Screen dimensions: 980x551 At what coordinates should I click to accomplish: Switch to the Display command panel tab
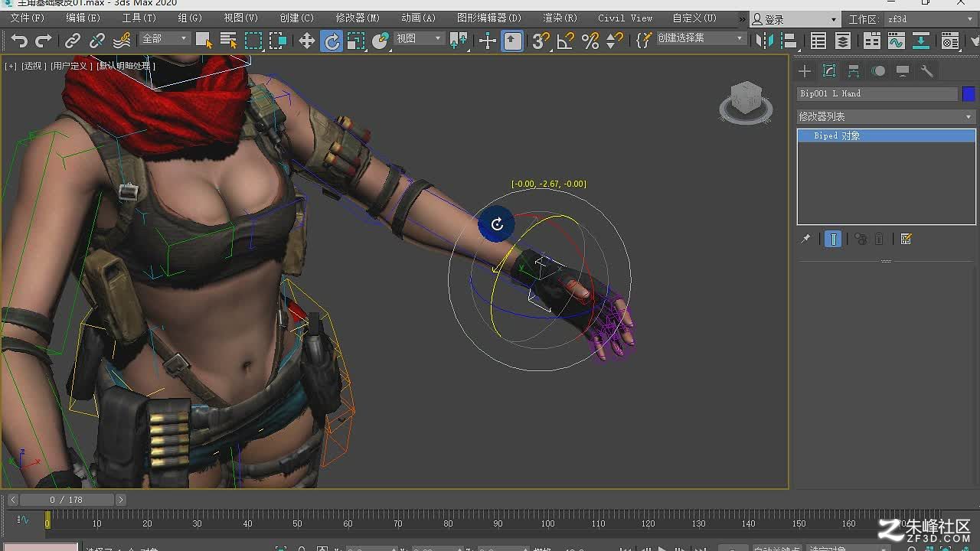[903, 71]
